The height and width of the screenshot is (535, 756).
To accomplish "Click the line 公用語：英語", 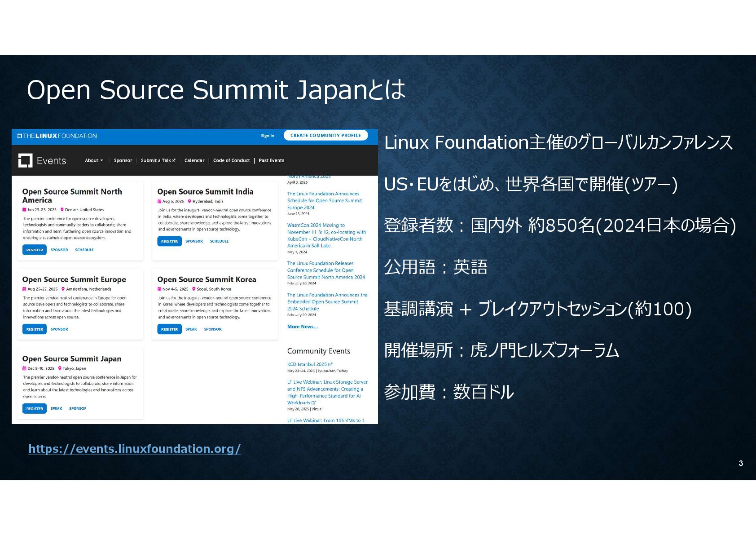I will [436, 267].
